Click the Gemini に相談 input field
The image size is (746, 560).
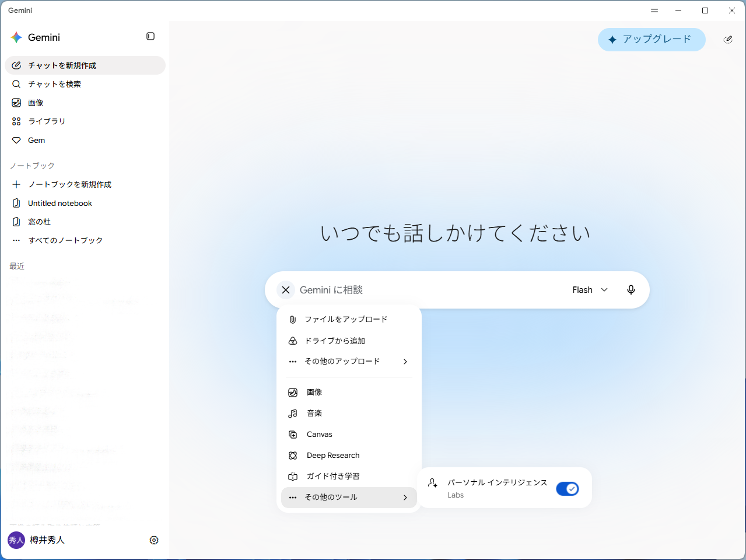(430, 290)
